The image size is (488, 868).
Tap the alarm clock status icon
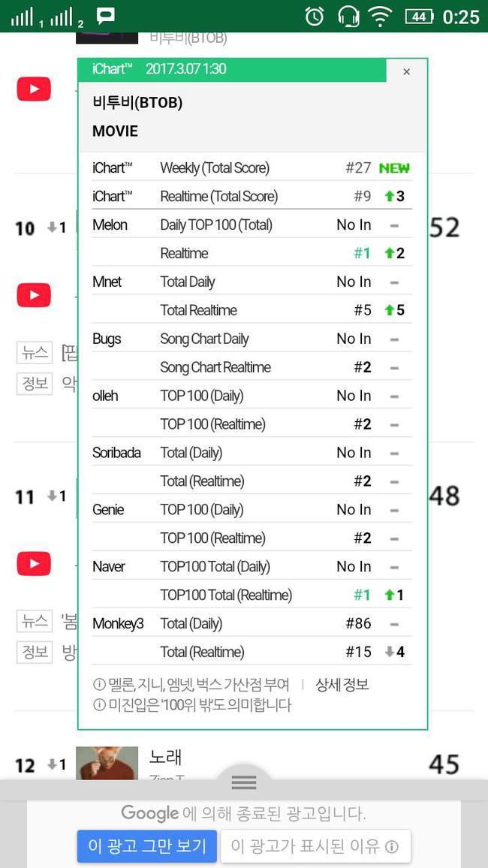click(x=315, y=16)
